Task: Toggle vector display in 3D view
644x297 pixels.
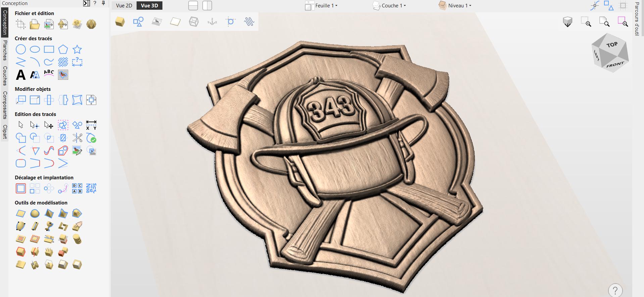Action: pos(138,22)
